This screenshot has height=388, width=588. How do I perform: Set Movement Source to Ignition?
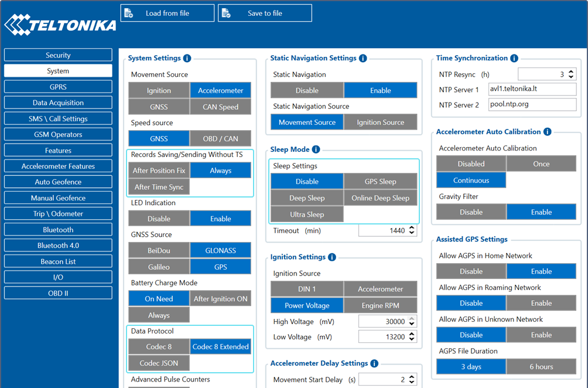click(159, 90)
